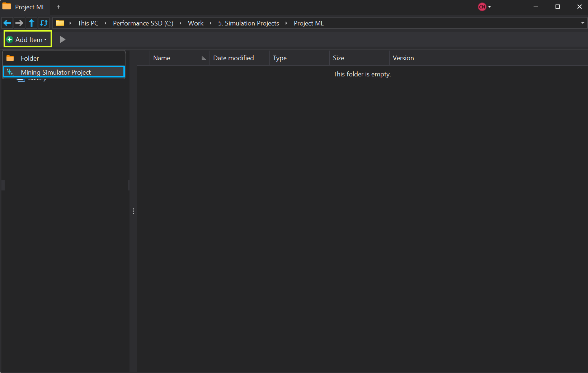Open the CN user account dropdown

pyautogui.click(x=484, y=7)
